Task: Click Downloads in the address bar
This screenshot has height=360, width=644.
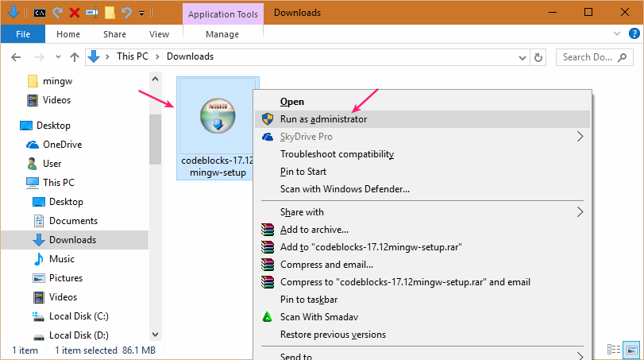Action: click(190, 56)
